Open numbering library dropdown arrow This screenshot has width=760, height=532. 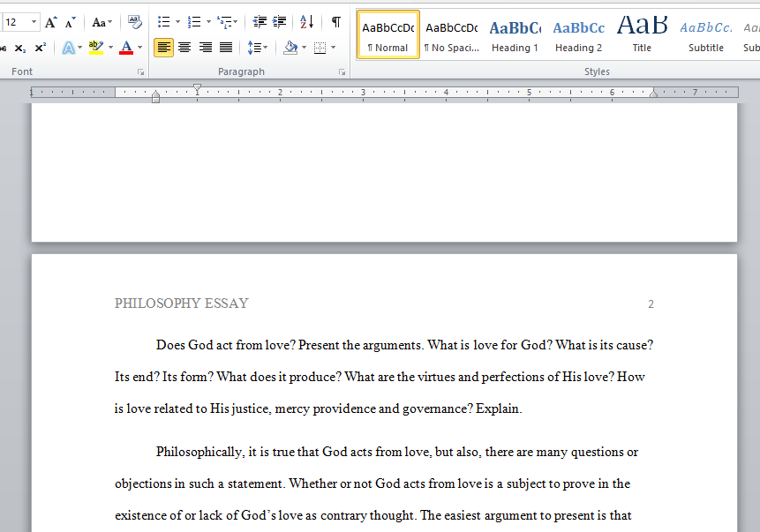pyautogui.click(x=208, y=22)
